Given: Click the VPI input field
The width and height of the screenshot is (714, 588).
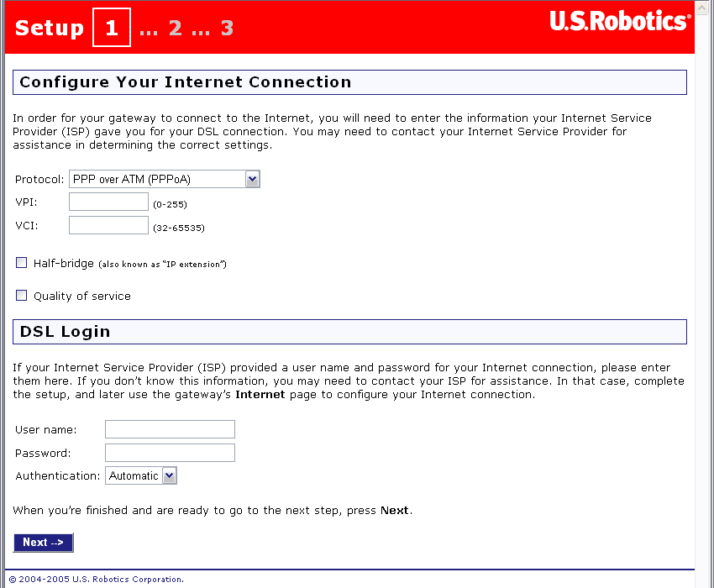Looking at the screenshot, I should click(x=109, y=202).
